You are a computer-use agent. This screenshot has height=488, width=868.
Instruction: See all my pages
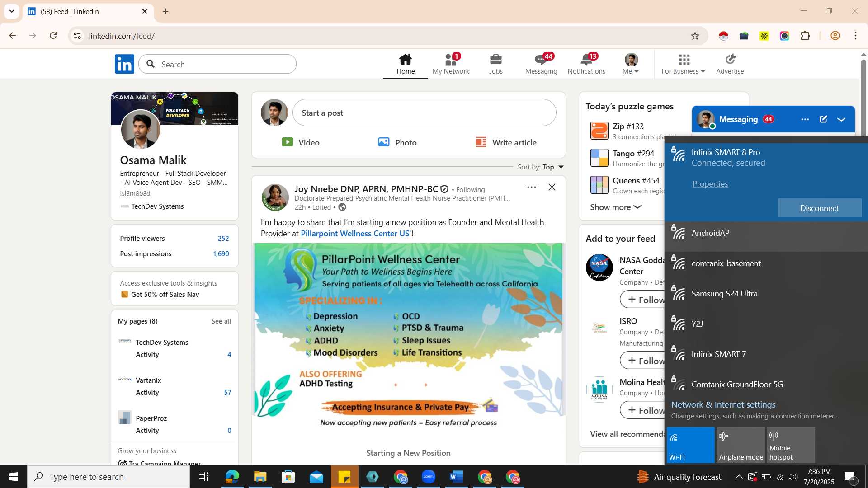(x=221, y=321)
